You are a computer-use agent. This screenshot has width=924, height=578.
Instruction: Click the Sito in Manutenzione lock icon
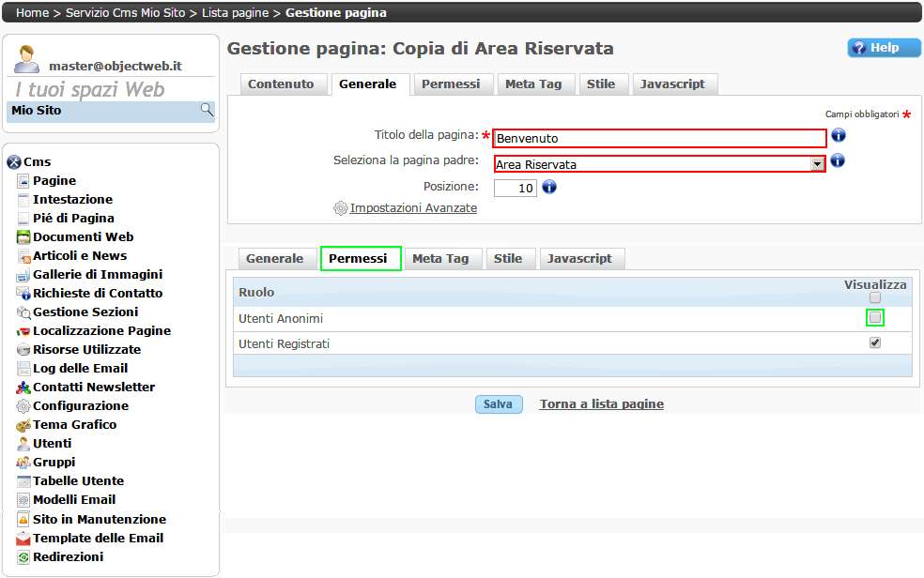click(x=23, y=519)
